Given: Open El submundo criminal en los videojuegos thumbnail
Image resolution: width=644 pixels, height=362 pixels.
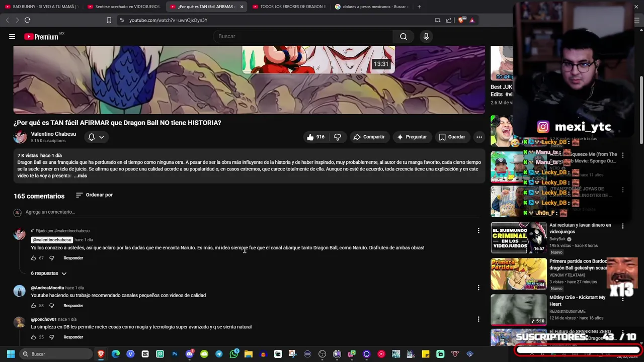Looking at the screenshot, I should tap(518, 238).
